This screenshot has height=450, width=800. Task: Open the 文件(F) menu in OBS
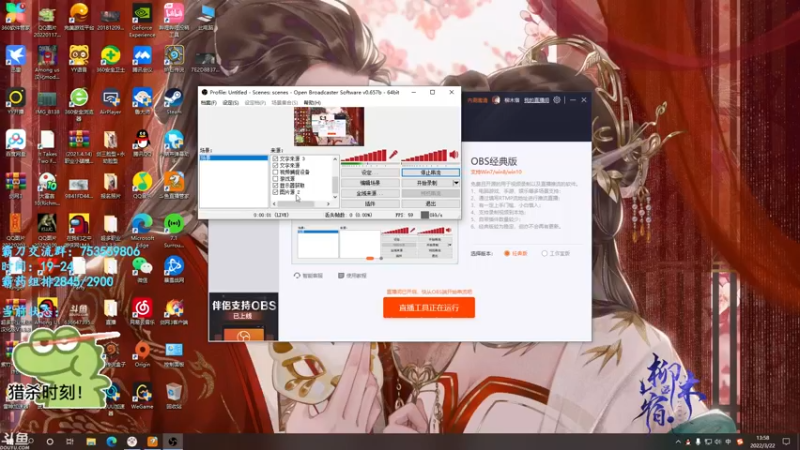coord(209,103)
